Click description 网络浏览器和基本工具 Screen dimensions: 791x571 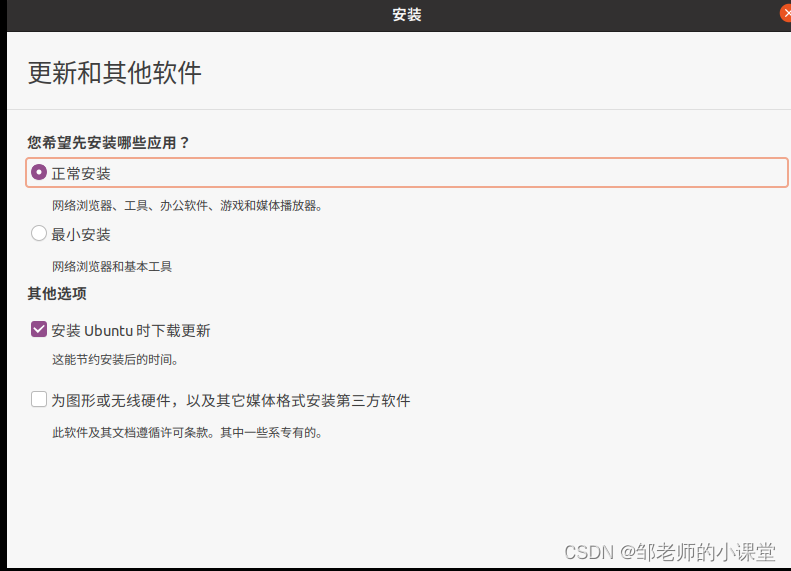[x=112, y=266]
